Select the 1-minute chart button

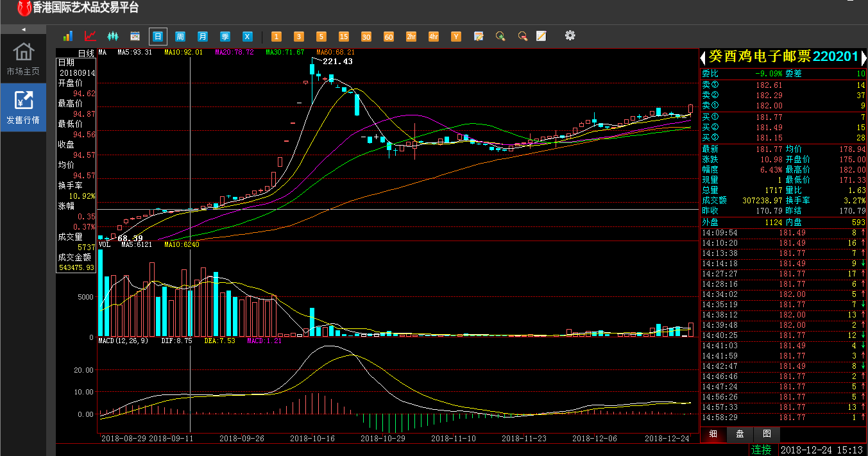[276, 37]
